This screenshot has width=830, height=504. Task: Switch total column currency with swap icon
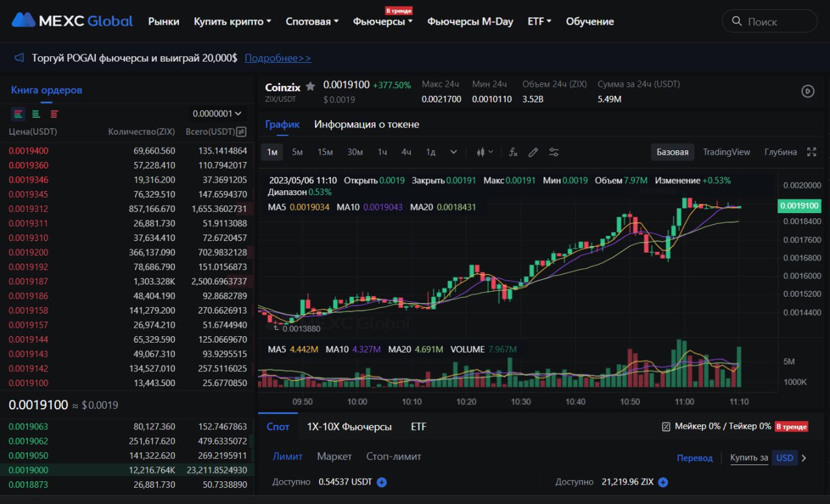pyautogui.click(x=241, y=132)
